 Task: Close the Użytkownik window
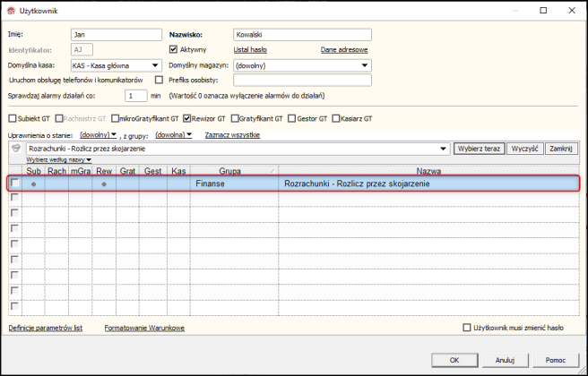click(x=572, y=11)
